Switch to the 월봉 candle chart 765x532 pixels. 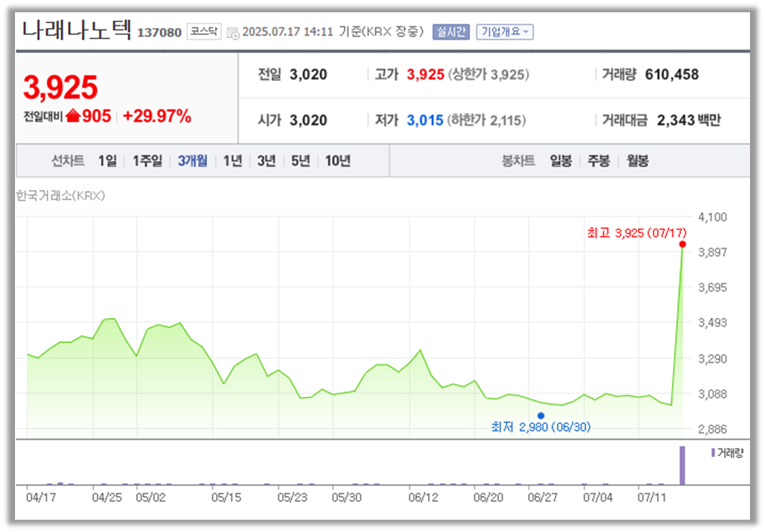coord(637,160)
